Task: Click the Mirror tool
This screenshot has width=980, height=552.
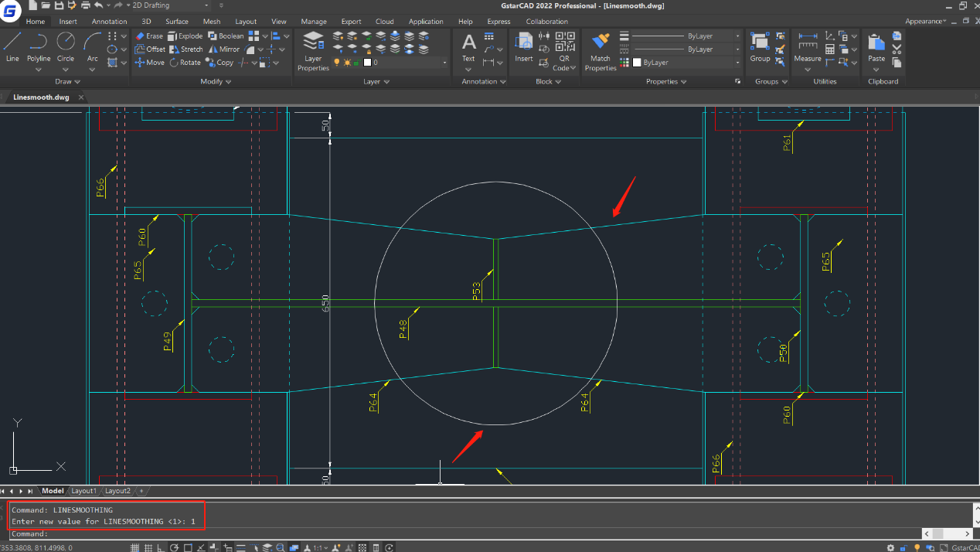Action: 224,49
